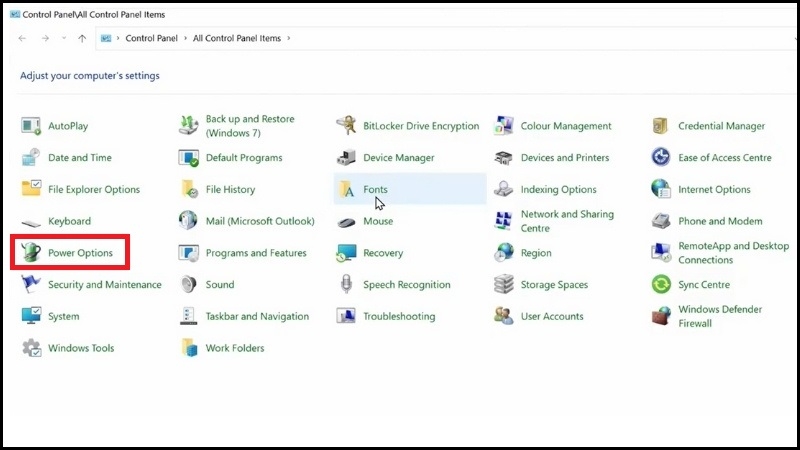This screenshot has width=800, height=450.
Task: Click the Sound speaker icon
Action: click(188, 285)
